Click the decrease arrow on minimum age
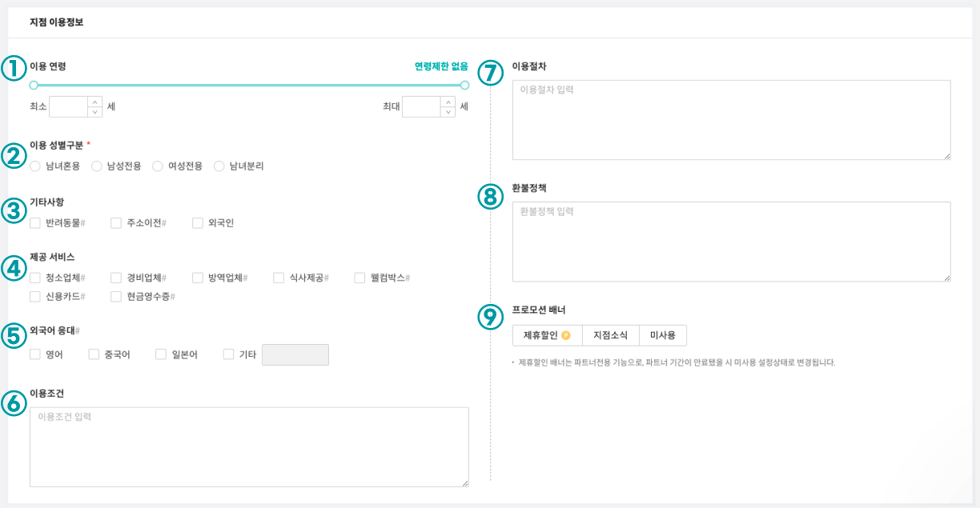Screen dimensions: 980x508 (95, 112)
